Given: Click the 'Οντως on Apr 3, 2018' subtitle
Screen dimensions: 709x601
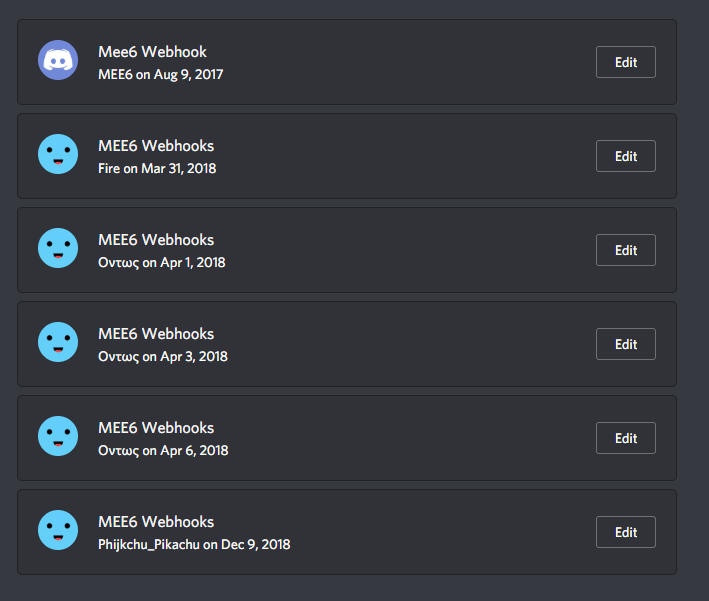Looking at the screenshot, I should click(163, 357).
